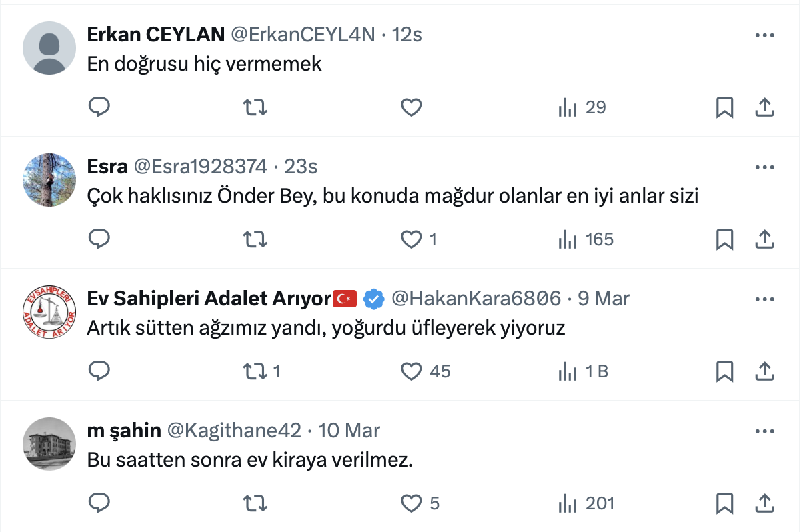Open m şahin's profile name
Viewport: 803px width, 532px height.
point(124,431)
